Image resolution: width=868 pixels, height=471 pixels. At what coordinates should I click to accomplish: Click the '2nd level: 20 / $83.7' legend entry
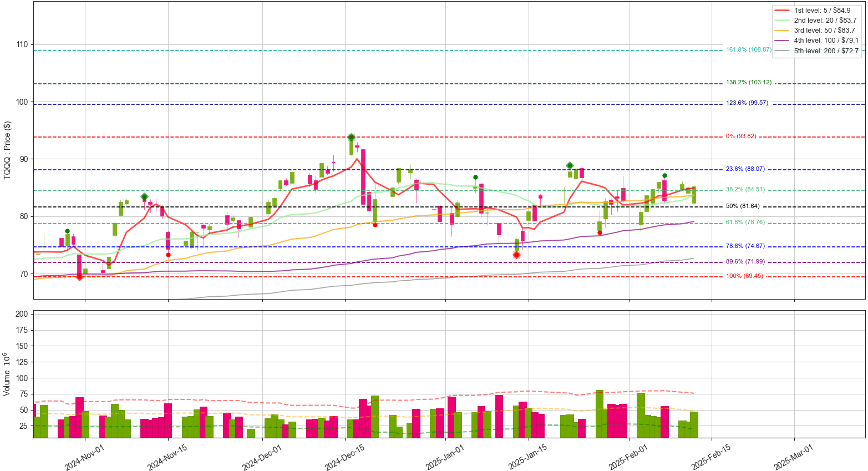pos(818,21)
